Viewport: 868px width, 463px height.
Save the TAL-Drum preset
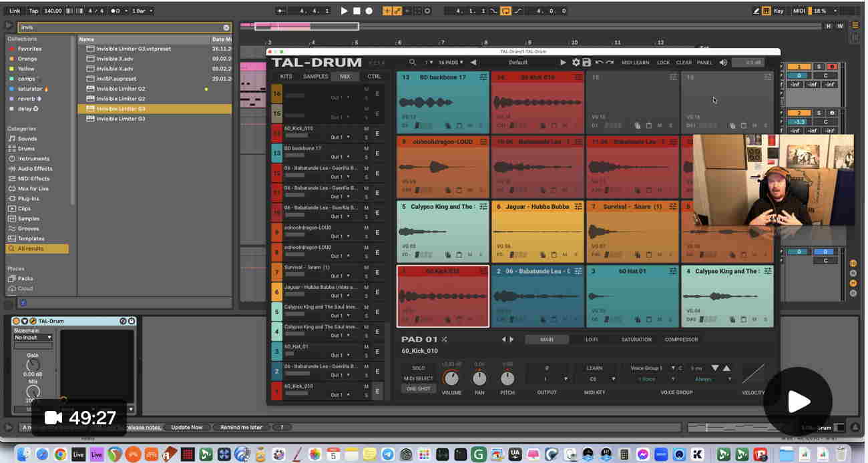586,63
